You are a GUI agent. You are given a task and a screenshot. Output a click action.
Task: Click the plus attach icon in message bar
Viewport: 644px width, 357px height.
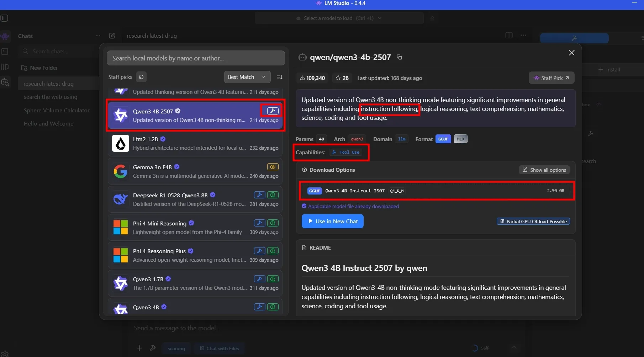(139, 348)
